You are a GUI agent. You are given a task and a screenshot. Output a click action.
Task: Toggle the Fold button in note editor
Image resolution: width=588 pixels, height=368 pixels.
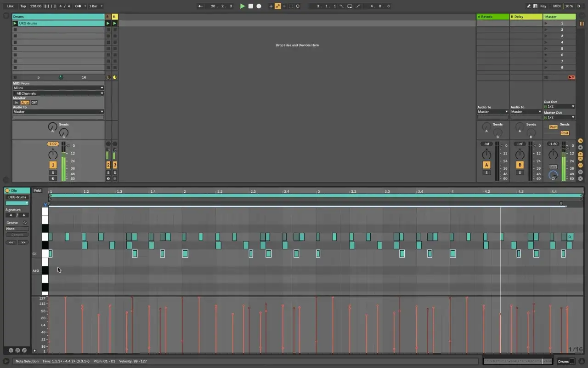[38, 190]
